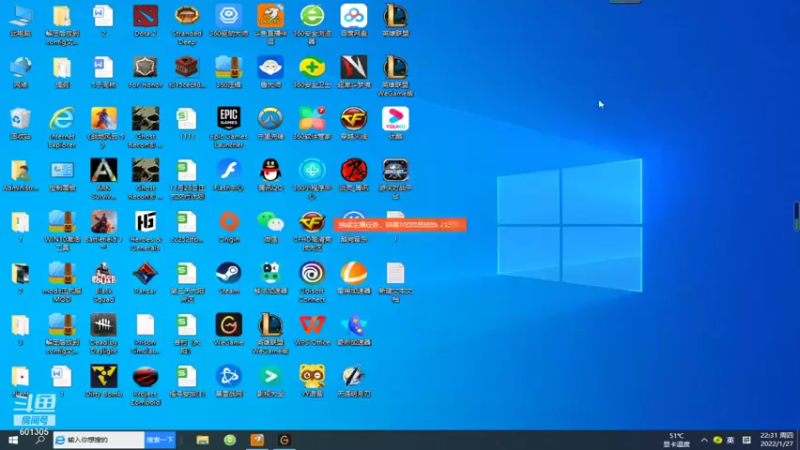Screen dimensions: 800x450
Task: Open the Flash desktop icon
Action: coord(229,170)
